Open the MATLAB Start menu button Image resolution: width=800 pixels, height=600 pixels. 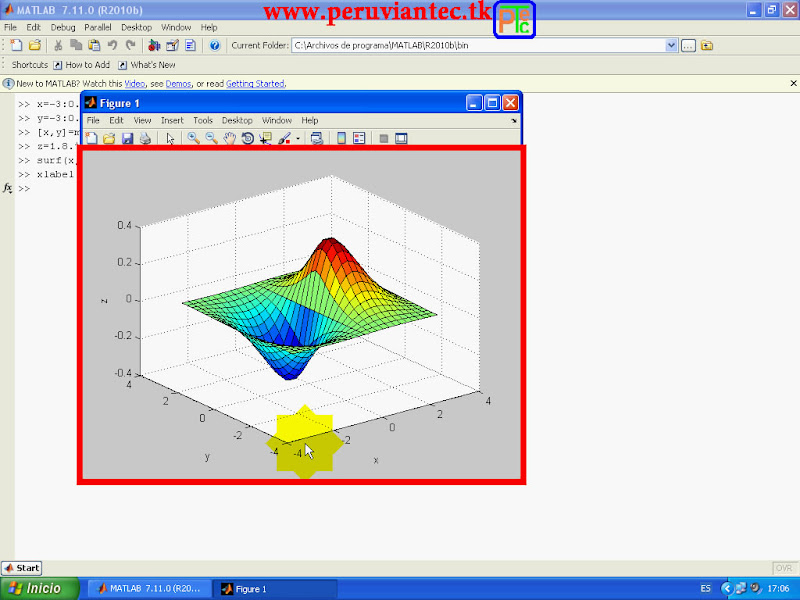click(x=22, y=568)
